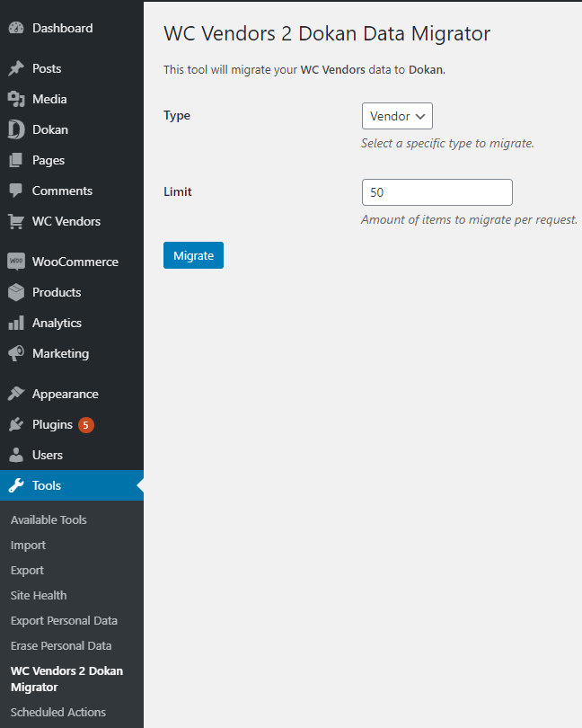Click the Comments speech bubble icon
Image resolution: width=582 pixels, height=728 pixels.
pyautogui.click(x=16, y=191)
